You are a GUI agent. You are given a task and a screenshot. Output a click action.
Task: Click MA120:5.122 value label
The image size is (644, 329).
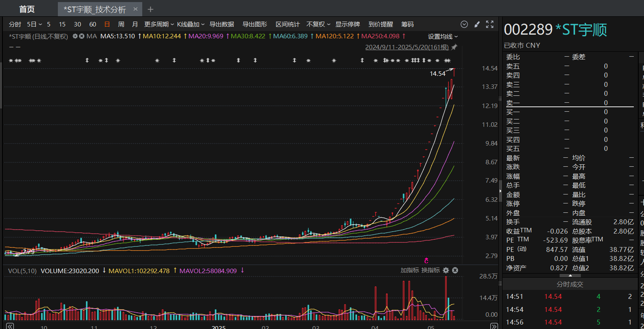[x=335, y=36]
